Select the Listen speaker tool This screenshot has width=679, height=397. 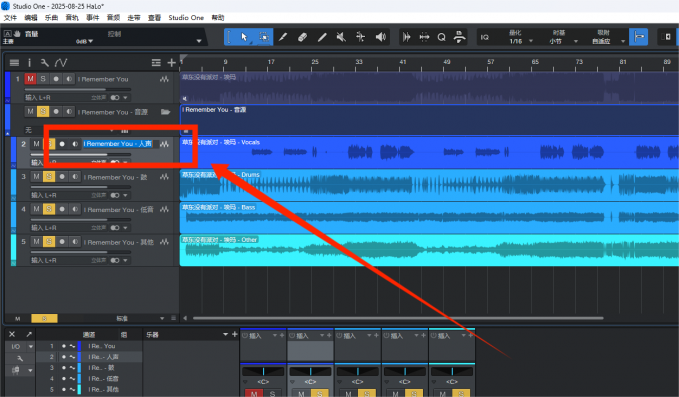[x=381, y=37]
